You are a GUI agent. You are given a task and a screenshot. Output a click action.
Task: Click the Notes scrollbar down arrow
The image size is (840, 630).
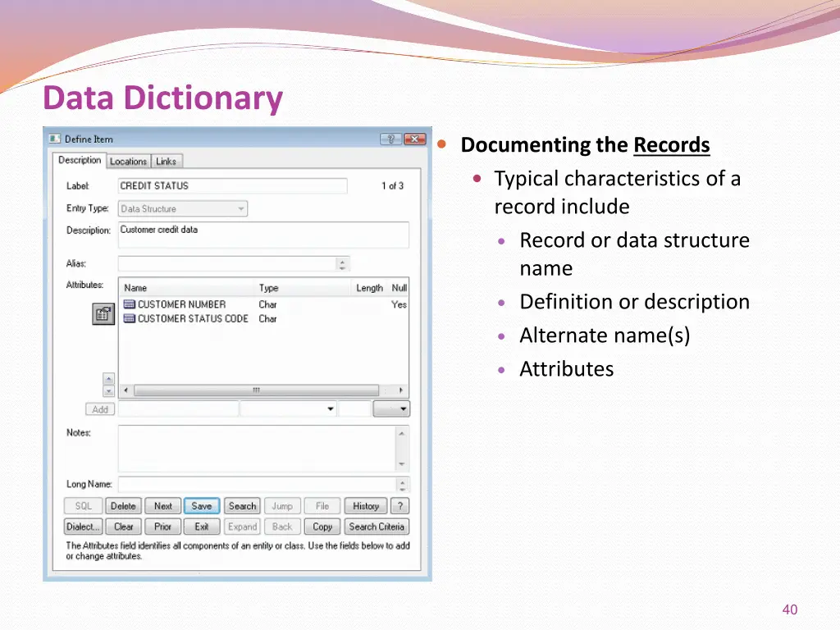[402, 464]
